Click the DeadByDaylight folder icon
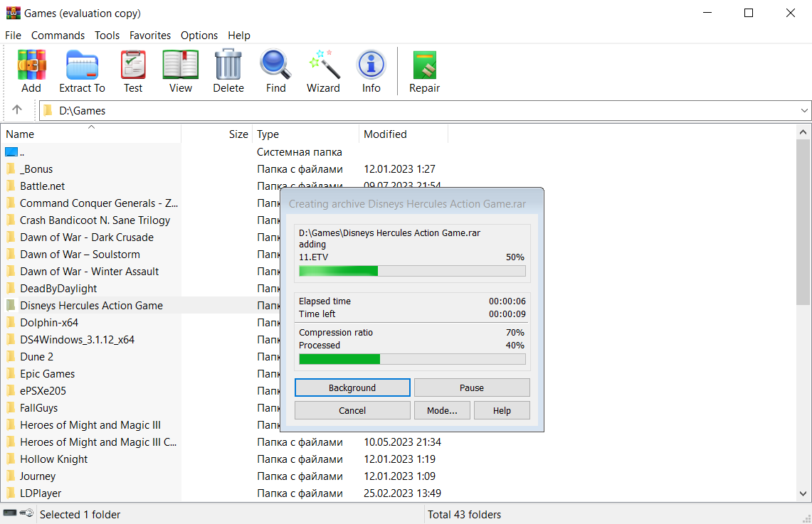812x524 pixels. [x=11, y=289]
